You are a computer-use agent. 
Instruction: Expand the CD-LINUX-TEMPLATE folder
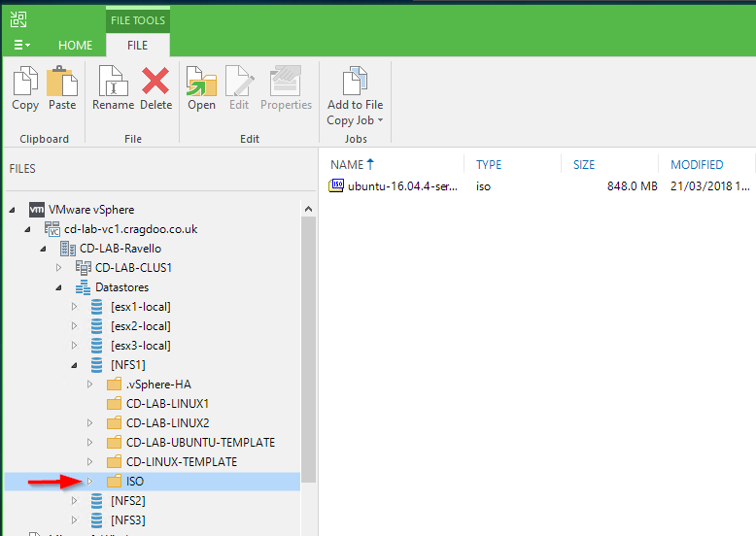click(x=89, y=461)
